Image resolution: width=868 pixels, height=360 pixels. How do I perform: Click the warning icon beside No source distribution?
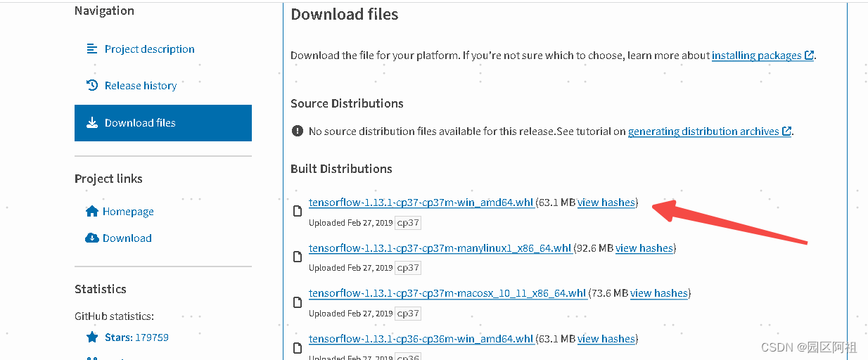click(298, 131)
